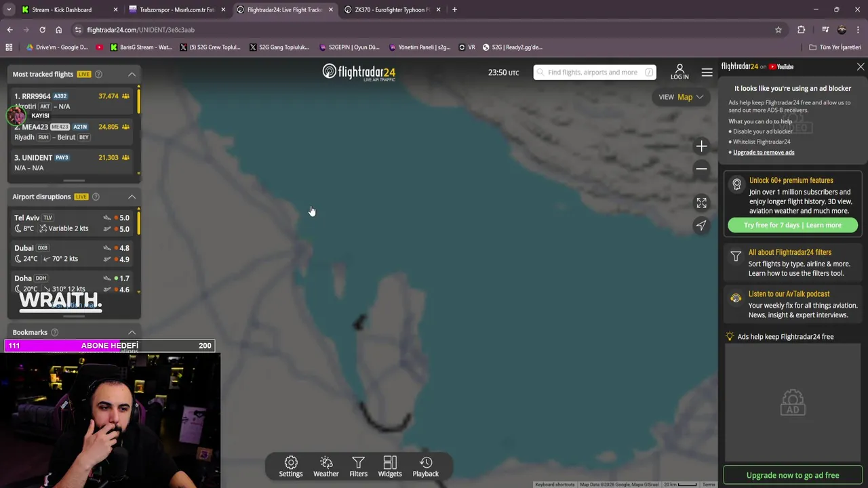The width and height of the screenshot is (868, 488).
Task: Switch to the Stream - Kick Dashboard tab
Action: (x=68, y=9)
